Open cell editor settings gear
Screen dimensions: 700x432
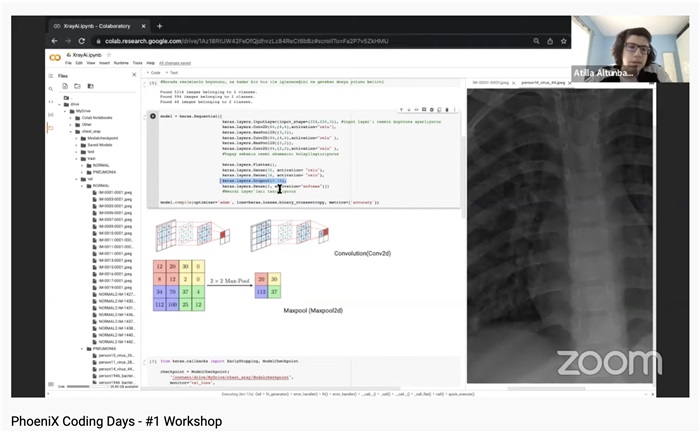tap(431, 109)
